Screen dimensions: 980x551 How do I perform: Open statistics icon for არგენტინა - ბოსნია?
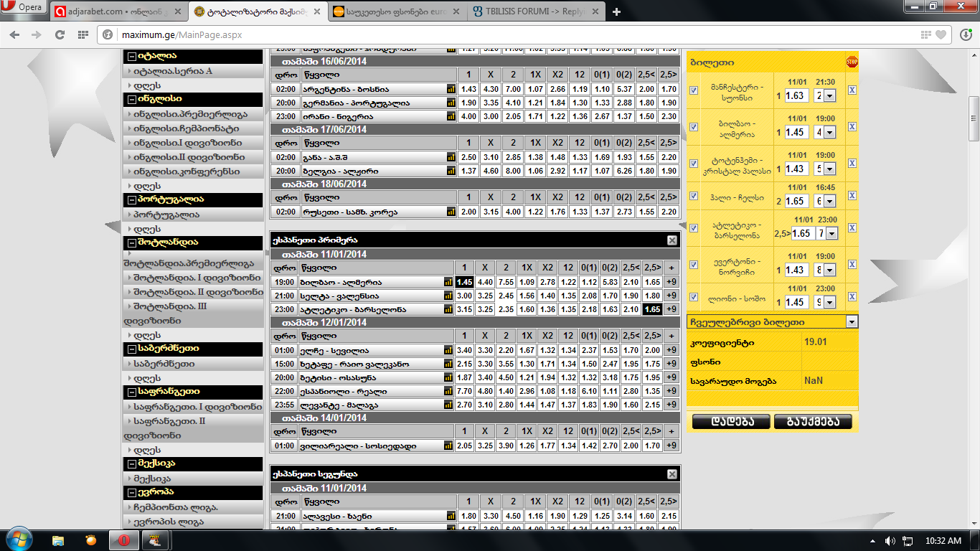pos(451,89)
